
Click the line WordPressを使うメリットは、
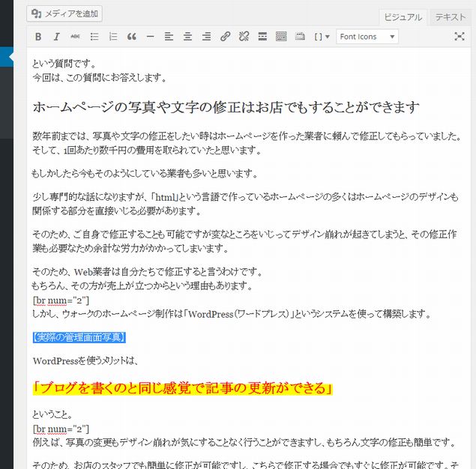[85, 360]
